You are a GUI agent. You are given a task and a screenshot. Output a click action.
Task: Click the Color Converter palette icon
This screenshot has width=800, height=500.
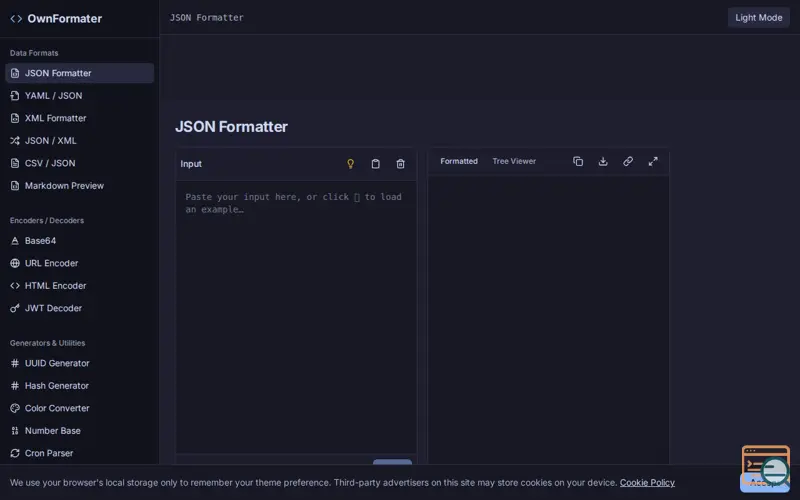(15, 408)
